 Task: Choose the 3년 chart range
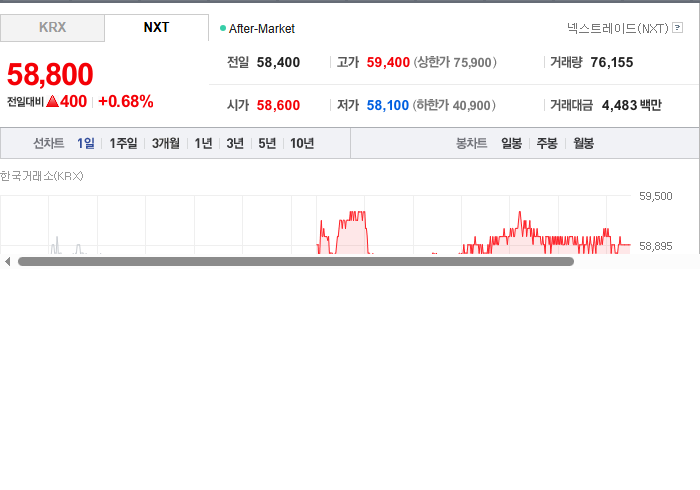click(x=235, y=143)
